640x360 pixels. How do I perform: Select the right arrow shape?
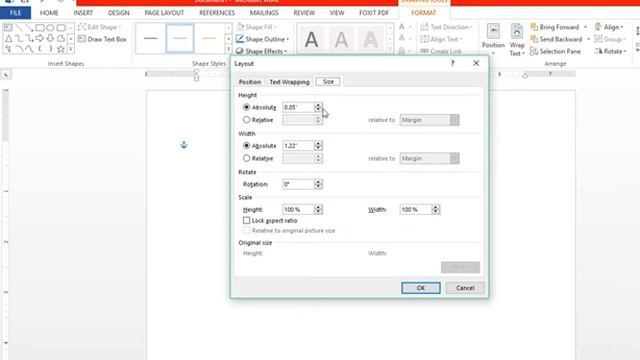[x=40, y=38]
